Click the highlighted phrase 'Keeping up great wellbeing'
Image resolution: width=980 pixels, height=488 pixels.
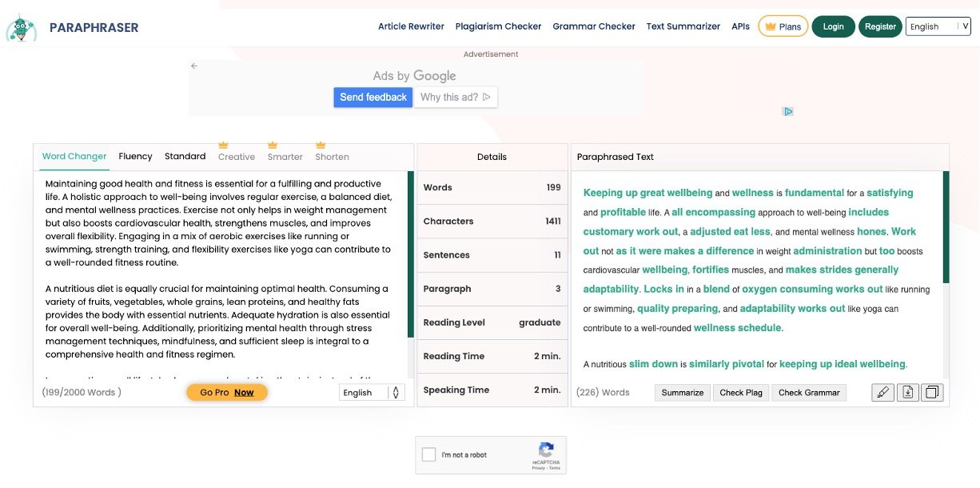[x=647, y=193]
